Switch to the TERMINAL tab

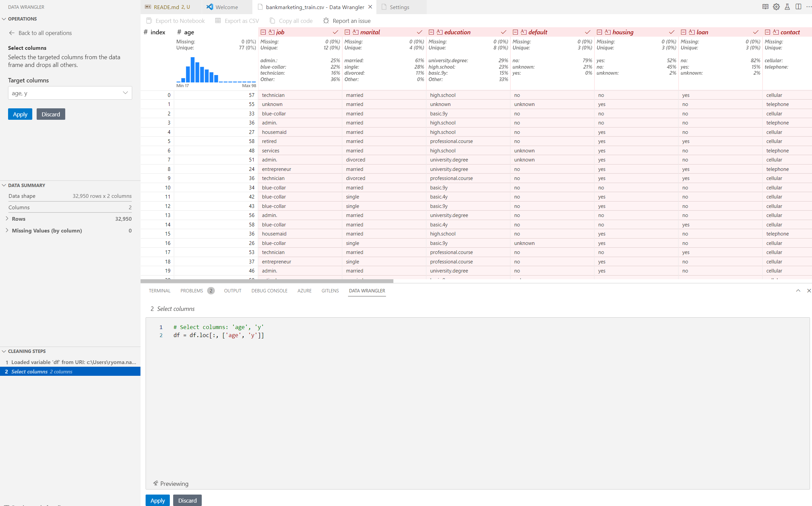159,290
